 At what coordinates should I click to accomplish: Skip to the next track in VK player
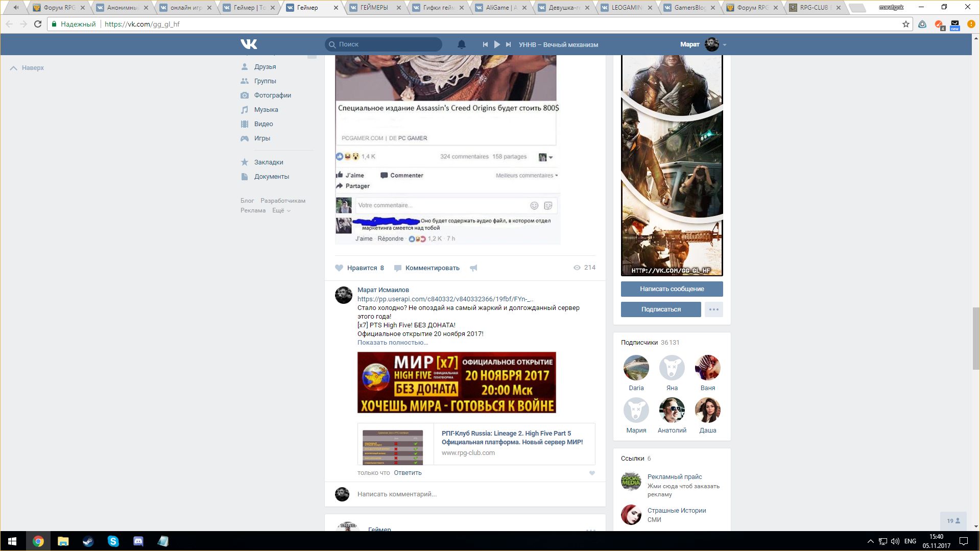(x=509, y=44)
